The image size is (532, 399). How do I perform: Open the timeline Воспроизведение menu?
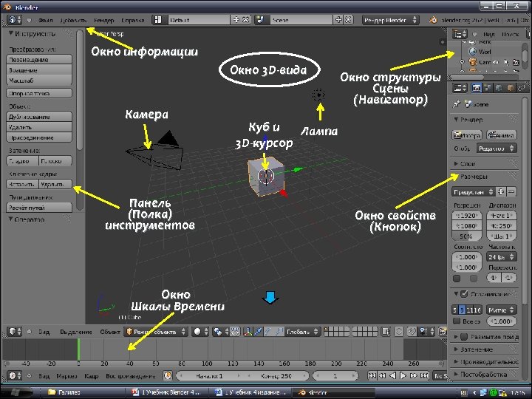(x=130, y=376)
